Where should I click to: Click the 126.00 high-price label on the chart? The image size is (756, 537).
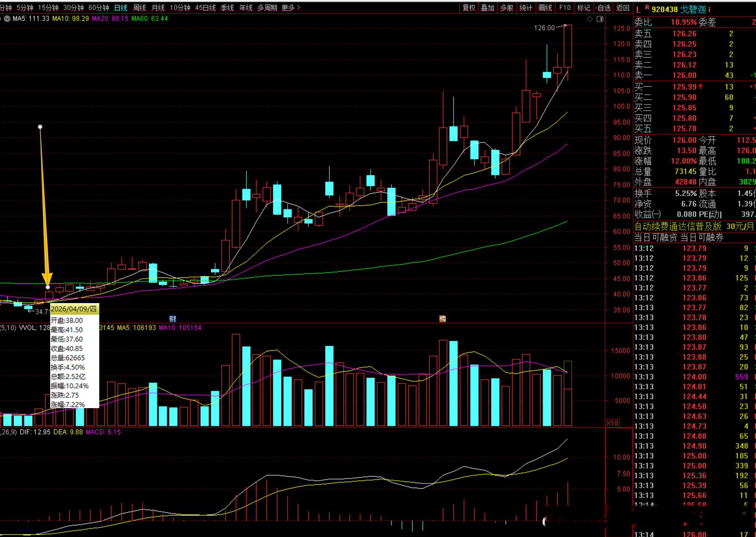[544, 28]
